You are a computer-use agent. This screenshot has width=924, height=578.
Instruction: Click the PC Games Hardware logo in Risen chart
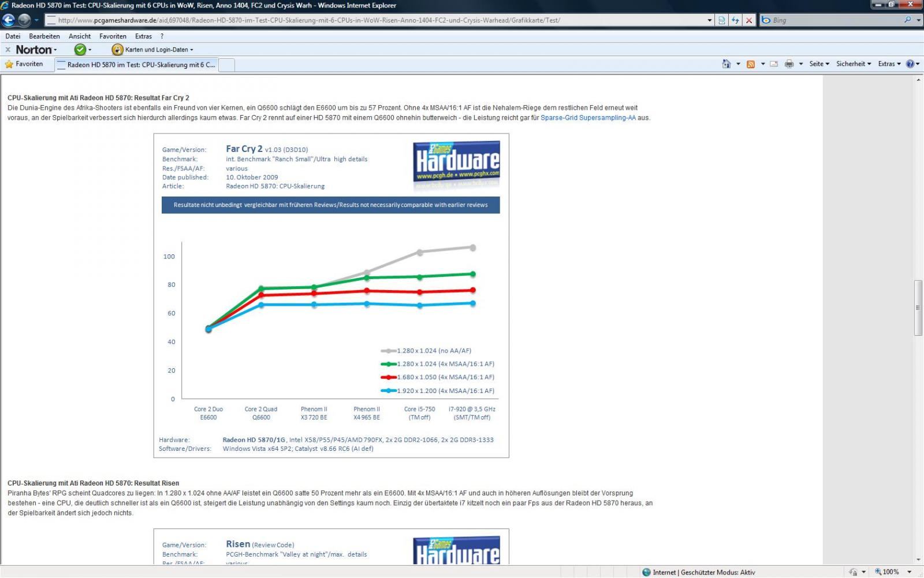(456, 550)
